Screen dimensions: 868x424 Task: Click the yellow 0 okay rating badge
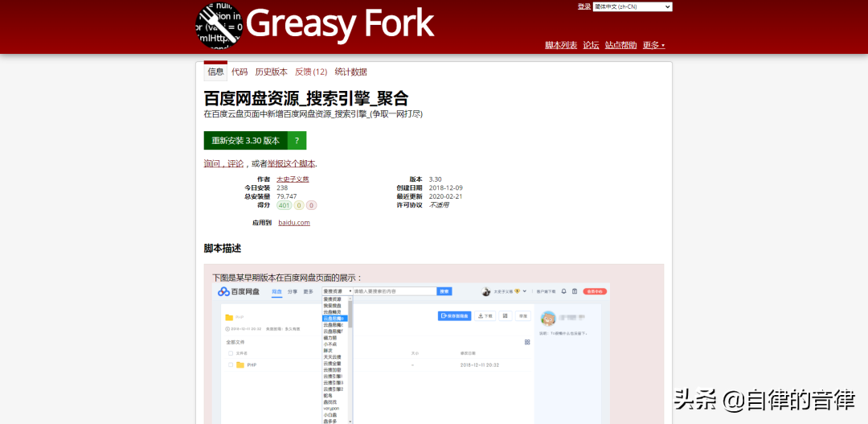299,205
